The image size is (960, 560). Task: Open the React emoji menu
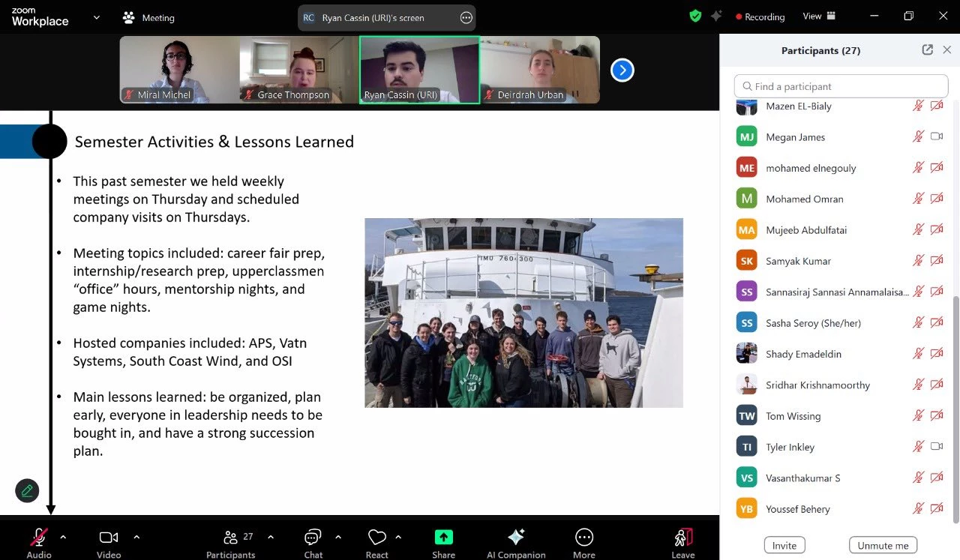[376, 537]
